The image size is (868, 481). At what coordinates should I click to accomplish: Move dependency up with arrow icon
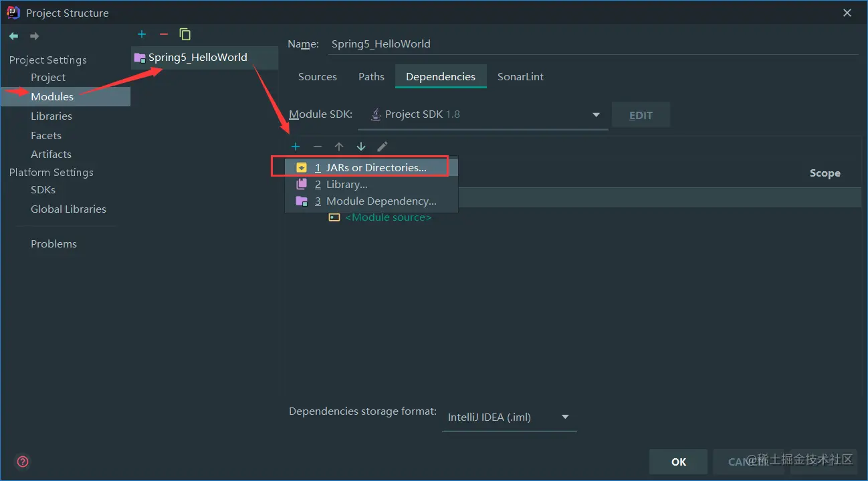coord(339,147)
